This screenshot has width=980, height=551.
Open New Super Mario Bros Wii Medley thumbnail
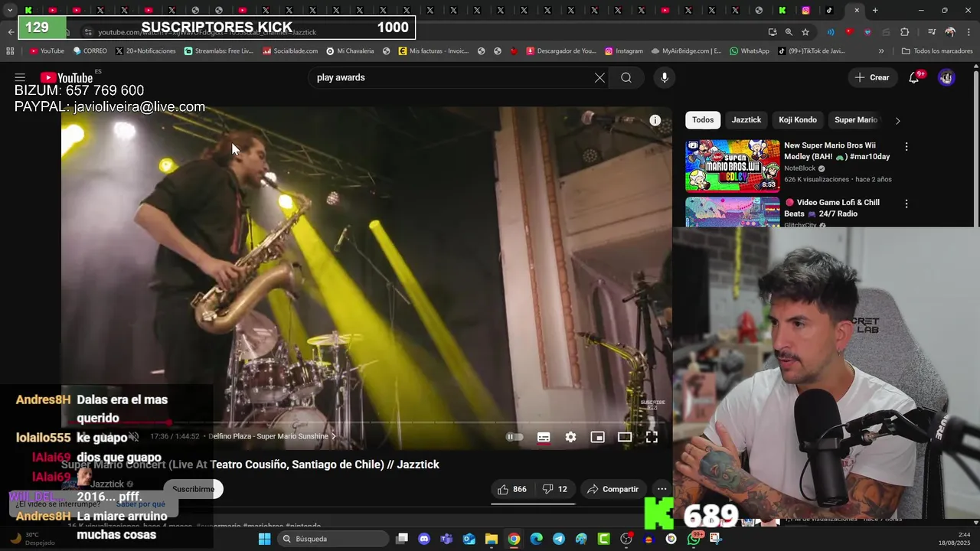tap(733, 165)
